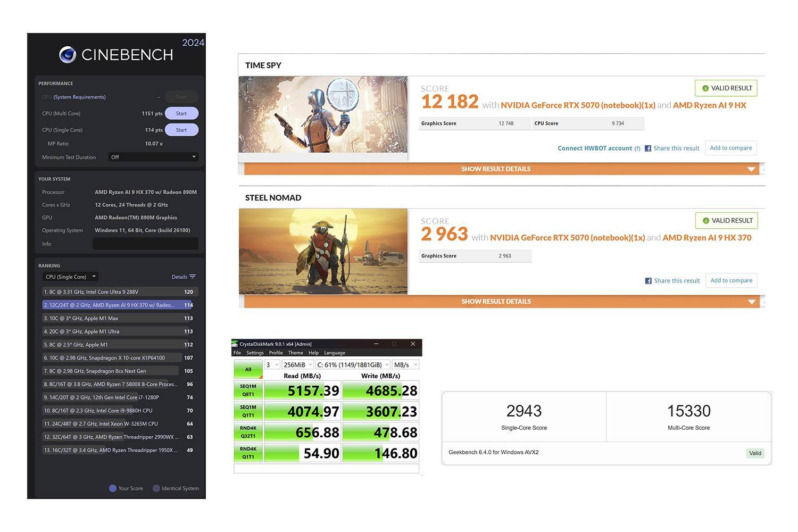Image resolution: width=798 pixels, height=532 pixels.
Task: Open the CPU (Single Core) ranking dropdown
Action: pos(70,277)
